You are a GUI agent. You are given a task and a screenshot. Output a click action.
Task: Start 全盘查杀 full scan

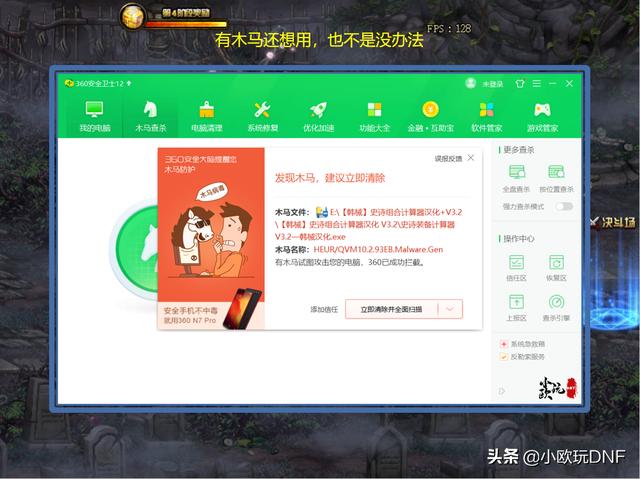click(x=516, y=178)
